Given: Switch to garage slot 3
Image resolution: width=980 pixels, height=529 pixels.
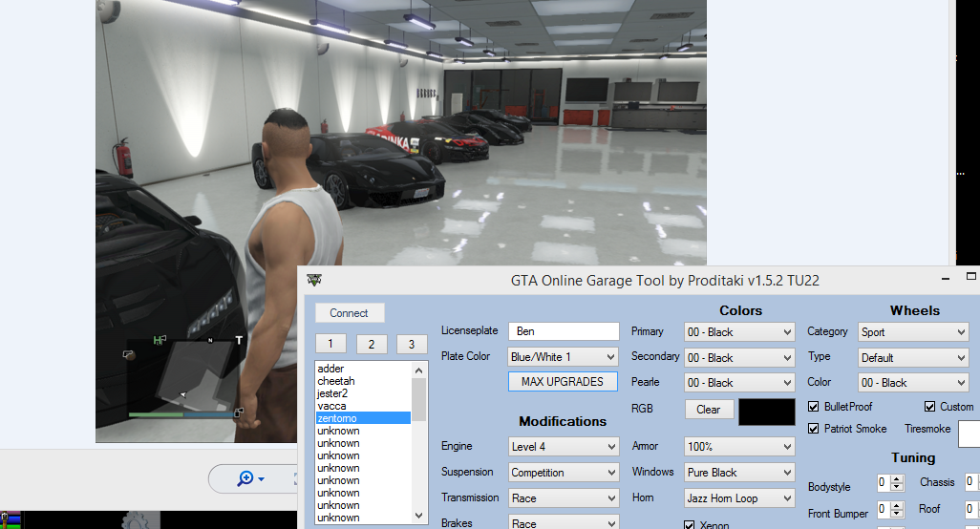Looking at the screenshot, I should pos(412,344).
